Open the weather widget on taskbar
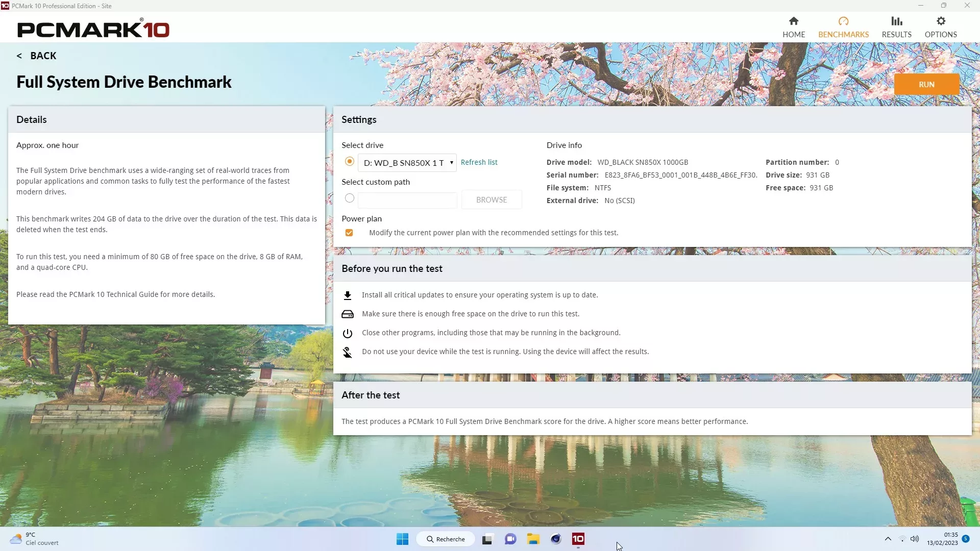Screen dimensions: 980x551 tap(34, 539)
